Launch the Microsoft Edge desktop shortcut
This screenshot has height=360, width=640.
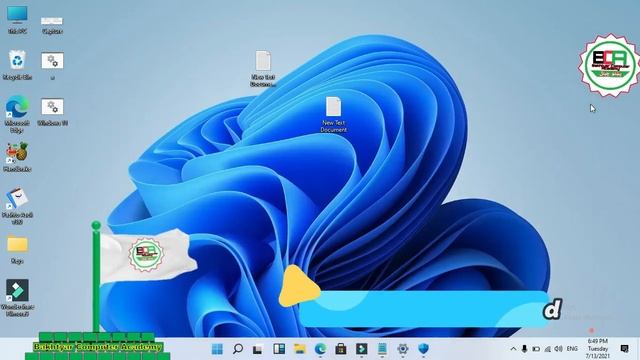[17, 114]
